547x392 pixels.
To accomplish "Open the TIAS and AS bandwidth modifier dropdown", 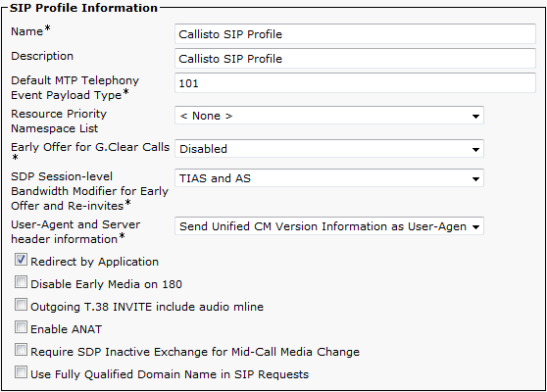I will (329, 178).
